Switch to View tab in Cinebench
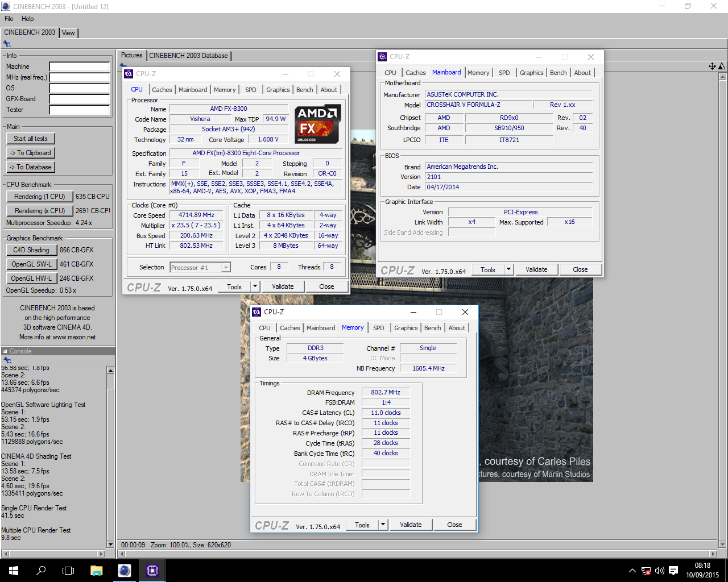 (68, 33)
